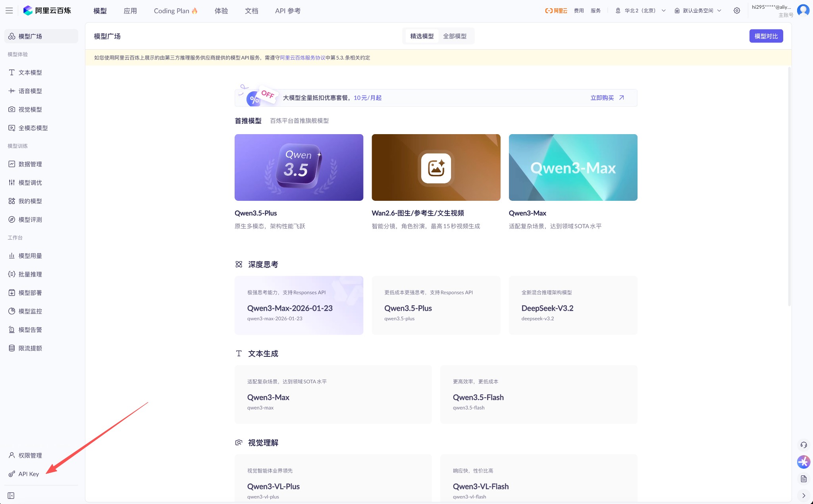Viewport: 813px width, 504px height.
Task: Click the settings gear icon
Action: pos(737,11)
